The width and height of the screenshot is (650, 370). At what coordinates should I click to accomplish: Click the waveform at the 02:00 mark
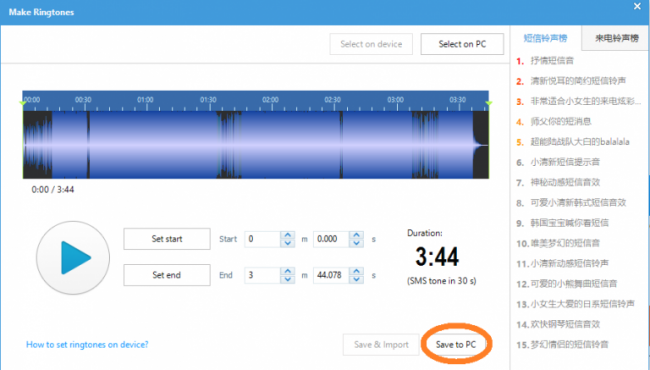[x=271, y=145]
